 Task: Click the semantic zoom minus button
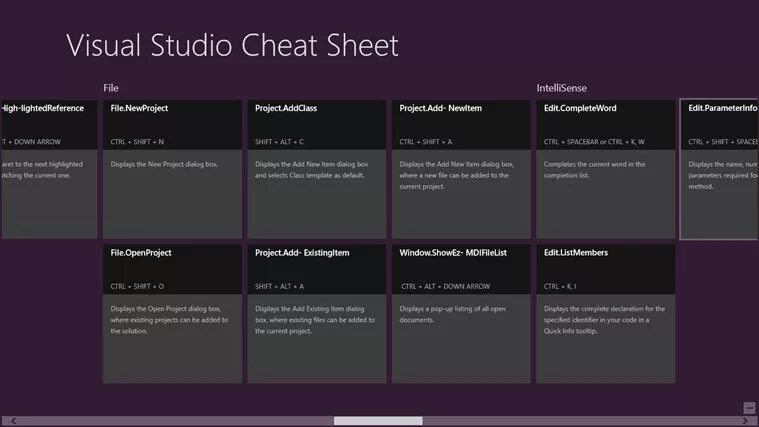tap(749, 408)
